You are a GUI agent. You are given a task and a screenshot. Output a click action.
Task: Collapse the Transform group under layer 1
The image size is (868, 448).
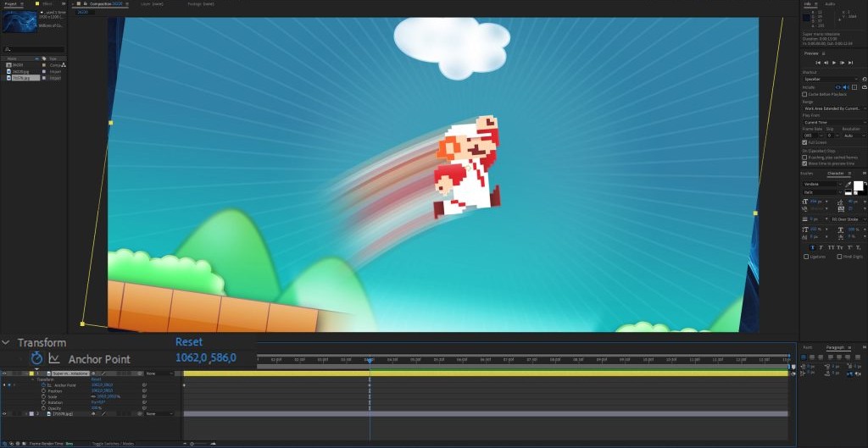[33, 379]
